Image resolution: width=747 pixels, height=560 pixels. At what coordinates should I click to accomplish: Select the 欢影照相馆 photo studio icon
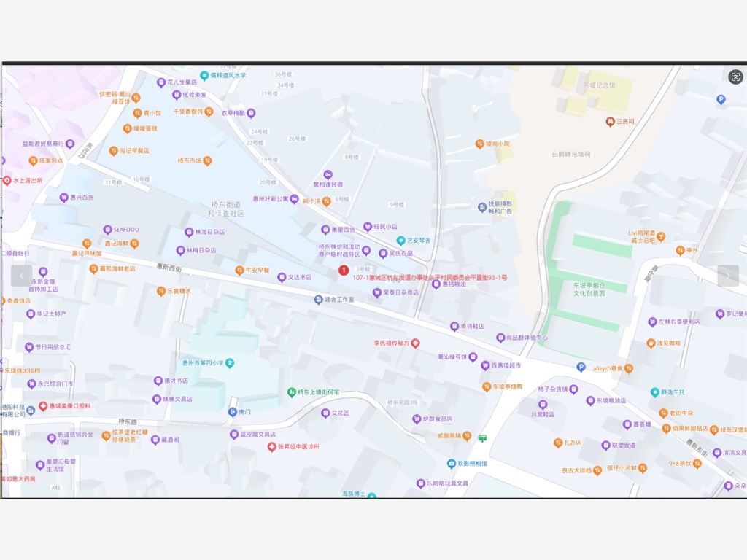(451, 464)
